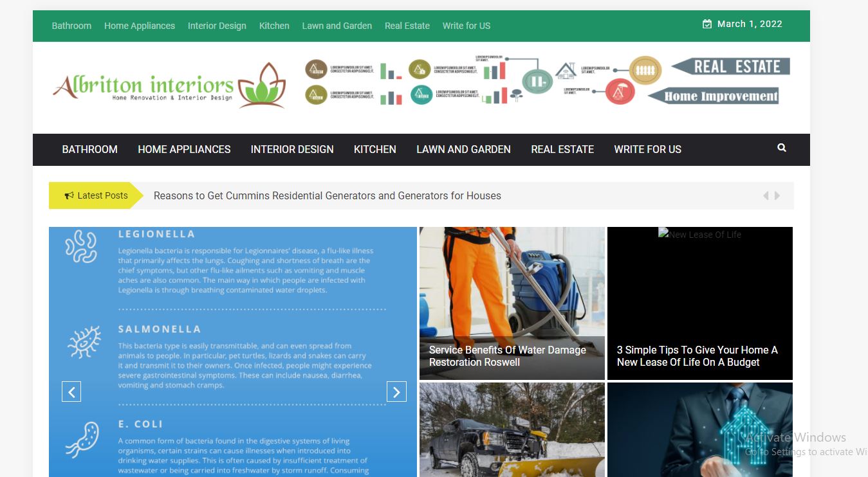Advance slider with right chevron button
The height and width of the screenshot is (477, 868).
[396, 392]
